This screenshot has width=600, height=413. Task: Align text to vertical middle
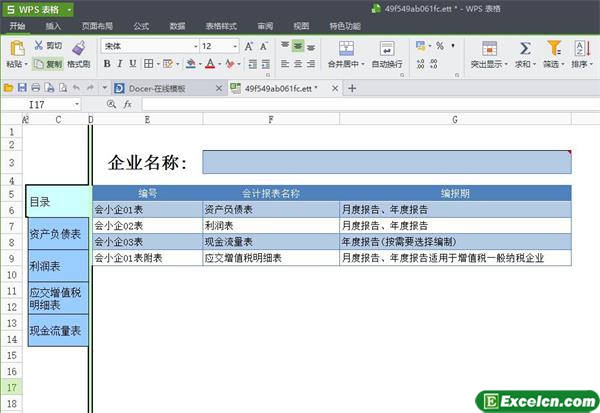298,46
